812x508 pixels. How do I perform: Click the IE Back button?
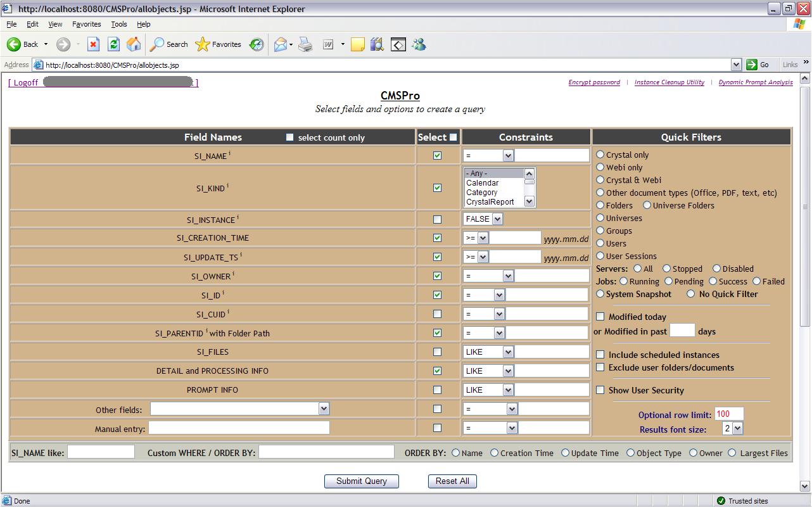tap(23, 44)
